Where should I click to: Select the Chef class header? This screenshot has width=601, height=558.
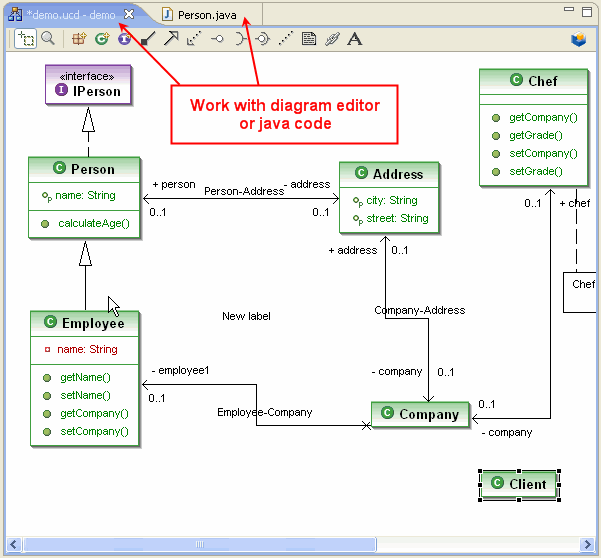(x=534, y=81)
